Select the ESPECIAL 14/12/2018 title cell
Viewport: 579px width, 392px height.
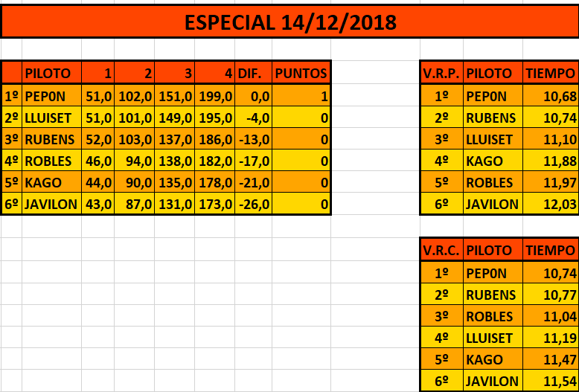point(290,22)
